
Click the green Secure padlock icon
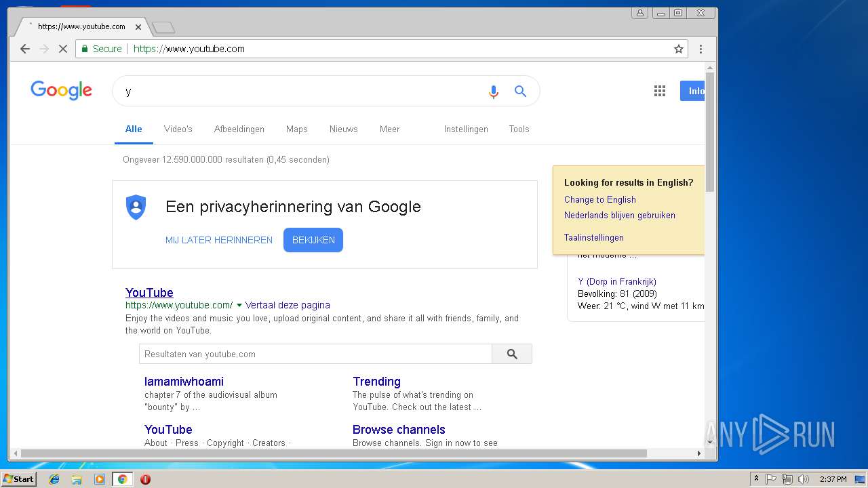85,49
